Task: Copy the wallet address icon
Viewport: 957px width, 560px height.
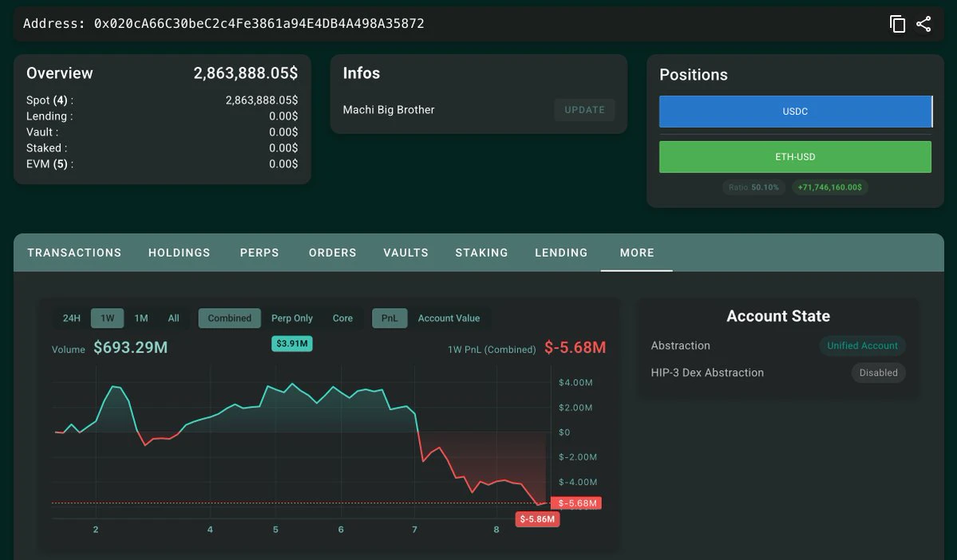Action: pos(897,24)
